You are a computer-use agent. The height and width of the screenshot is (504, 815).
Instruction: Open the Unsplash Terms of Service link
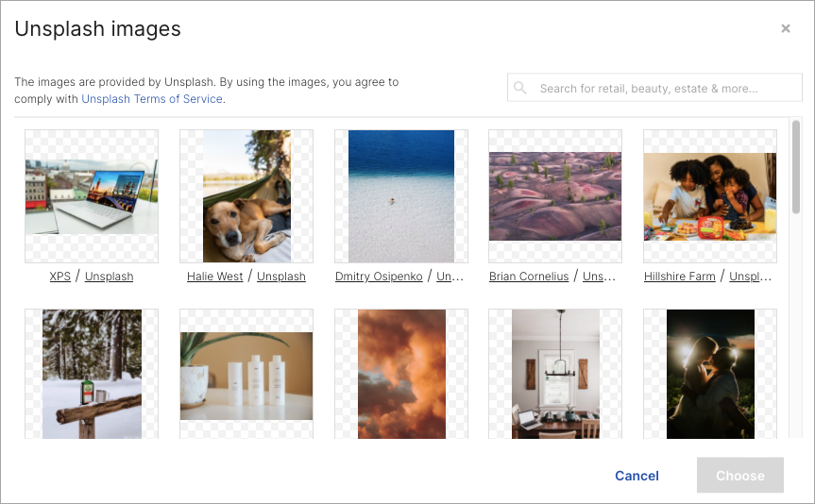click(x=152, y=99)
